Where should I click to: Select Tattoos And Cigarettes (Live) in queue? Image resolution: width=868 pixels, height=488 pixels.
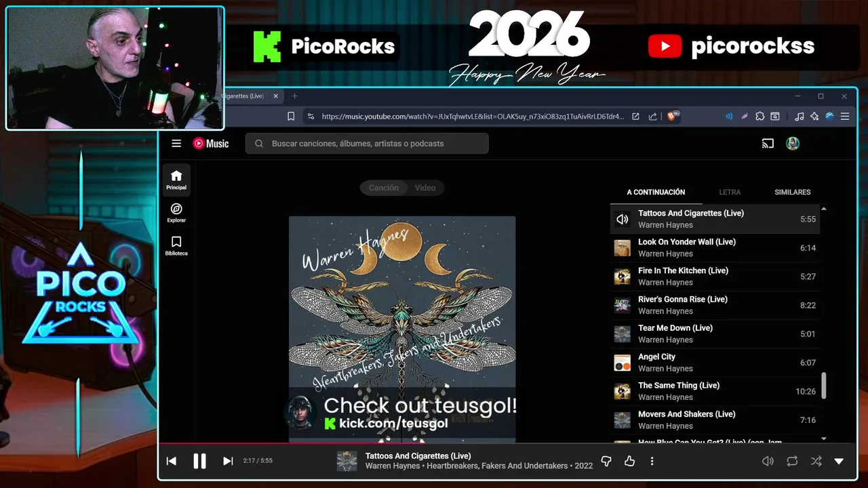click(x=715, y=219)
